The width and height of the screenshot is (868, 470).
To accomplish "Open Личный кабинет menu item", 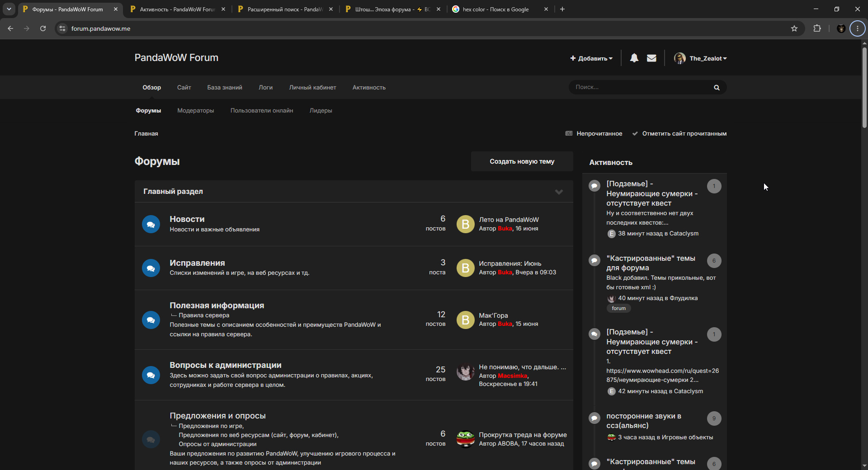I will (312, 87).
